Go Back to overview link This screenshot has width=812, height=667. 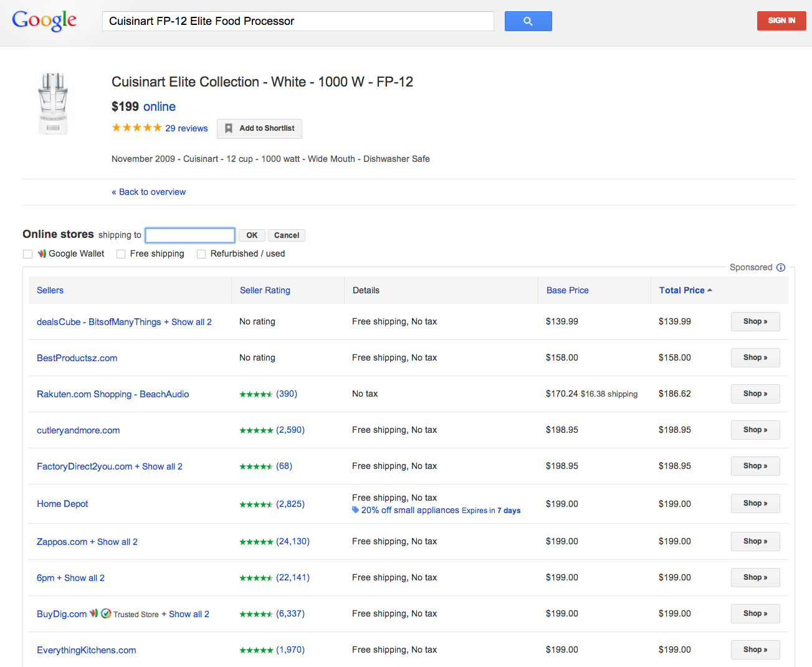pos(149,192)
